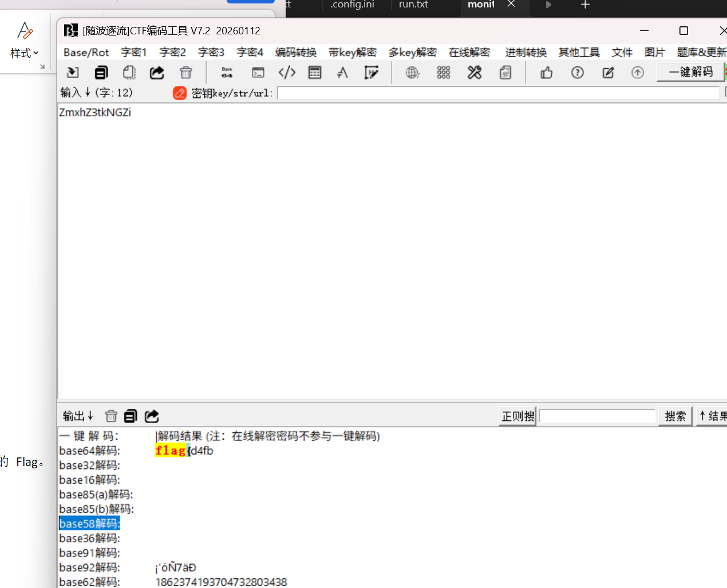Open the 字密1 menu
Image resolution: width=727 pixels, height=588 pixels.
[133, 53]
